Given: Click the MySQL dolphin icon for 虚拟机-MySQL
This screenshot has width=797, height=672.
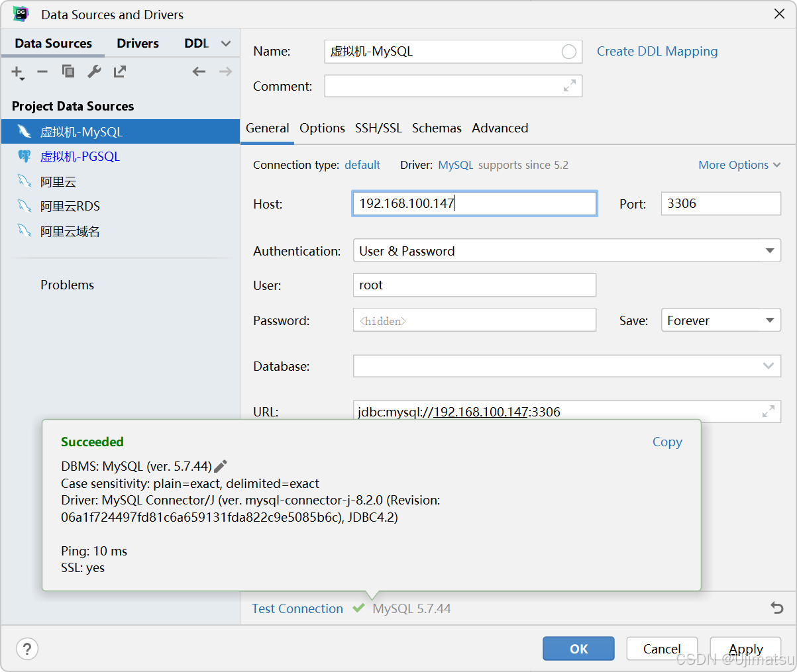Looking at the screenshot, I should tap(25, 131).
